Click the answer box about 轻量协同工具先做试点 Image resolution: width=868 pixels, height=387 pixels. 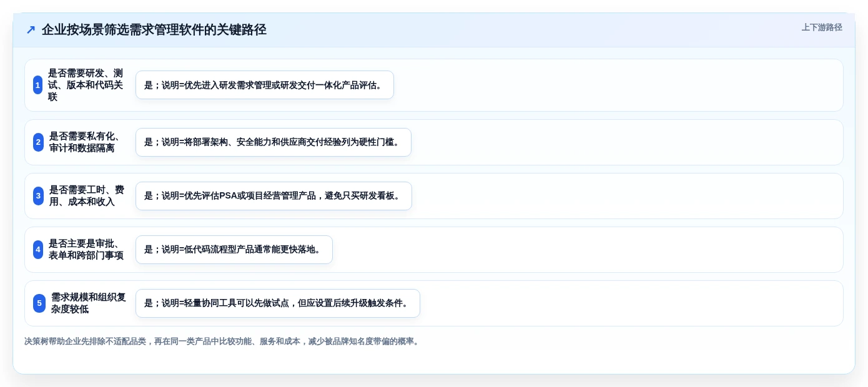point(278,303)
